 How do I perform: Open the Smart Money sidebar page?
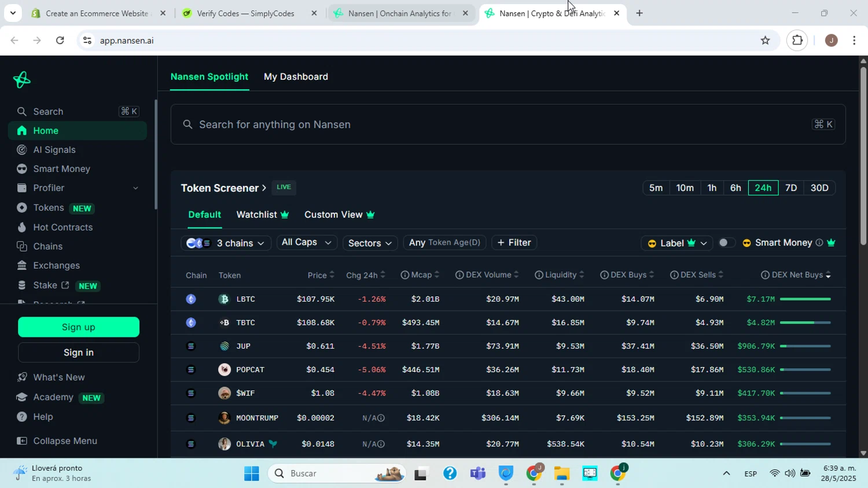point(77,169)
